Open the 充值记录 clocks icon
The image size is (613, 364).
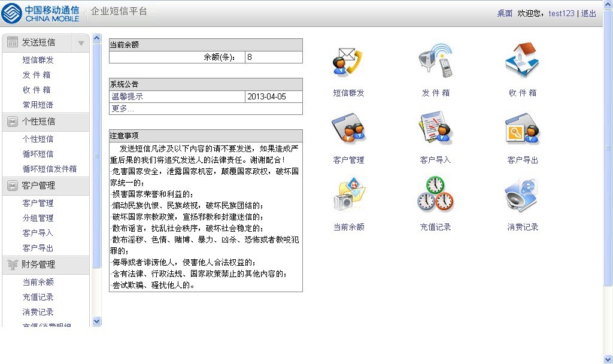[435, 194]
